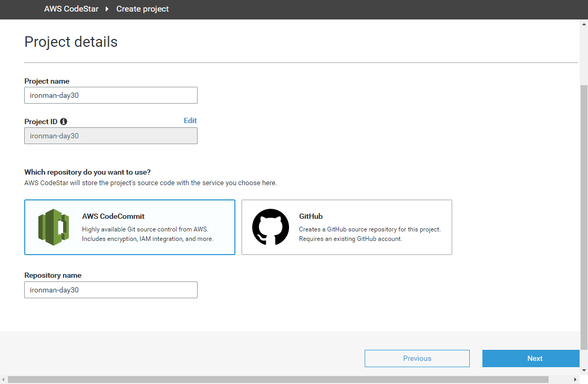Click the GitHub Octocat logo
The width and height of the screenshot is (588, 384).
tap(271, 227)
